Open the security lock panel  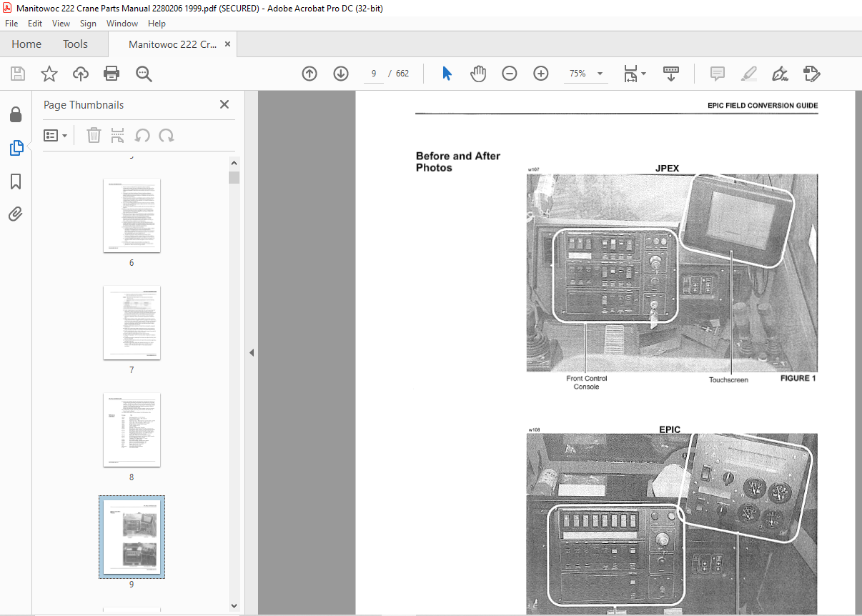16,115
